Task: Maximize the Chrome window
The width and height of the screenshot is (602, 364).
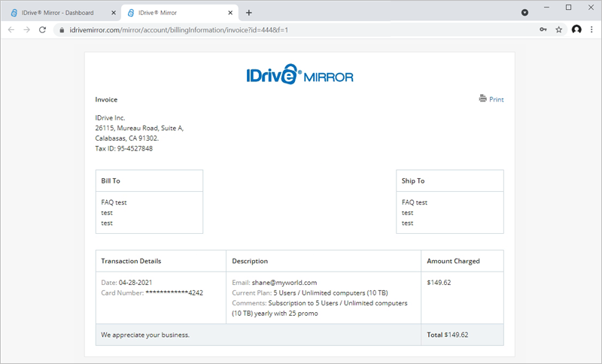Action: [569, 8]
